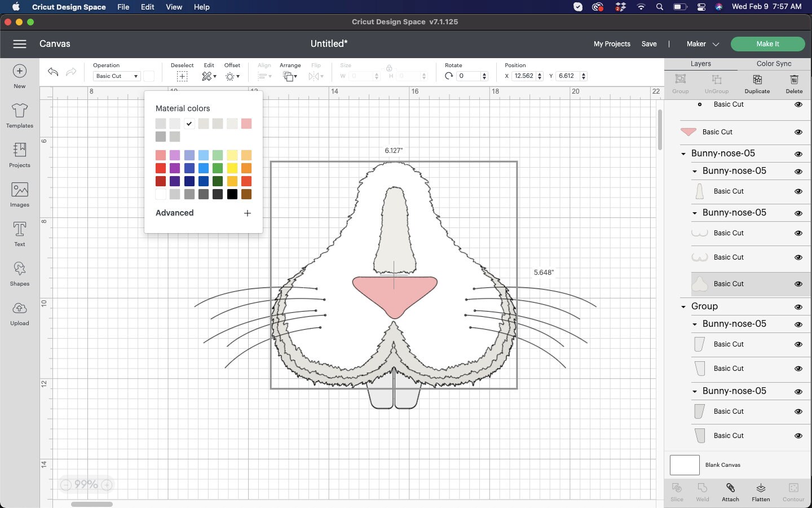
Task: Apply the Weld tool
Action: click(x=702, y=492)
